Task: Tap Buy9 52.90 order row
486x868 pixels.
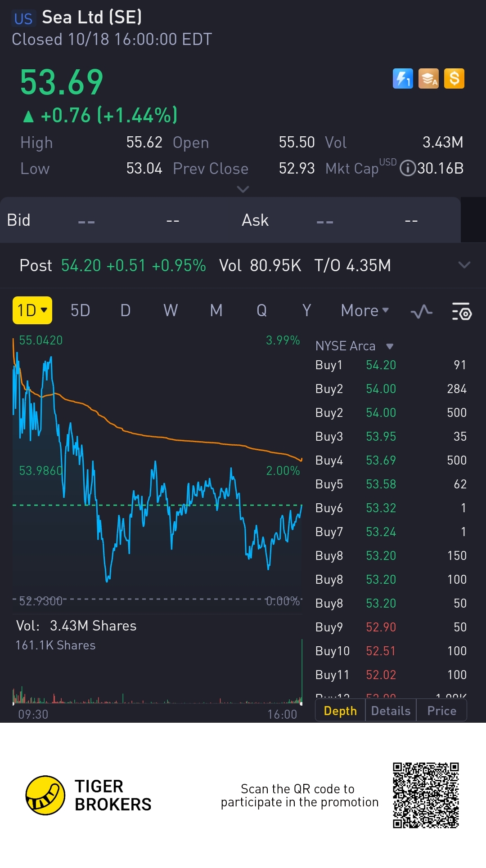Action: pyautogui.click(x=391, y=627)
